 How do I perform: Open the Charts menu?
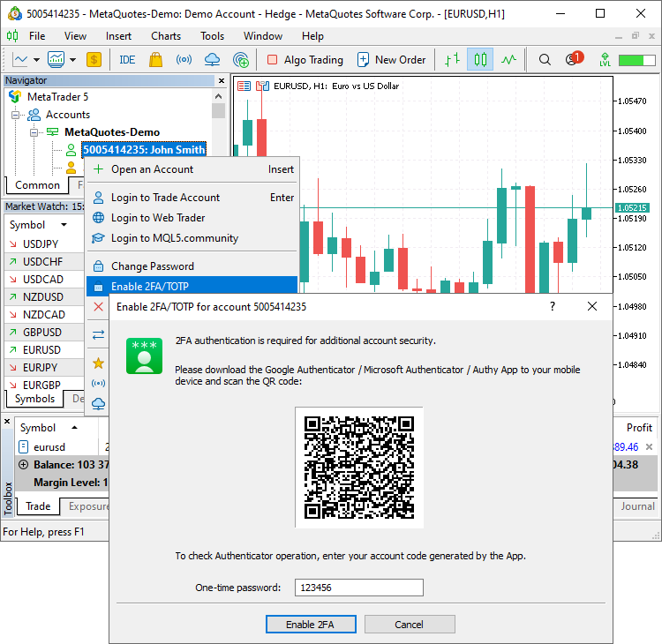pos(166,36)
